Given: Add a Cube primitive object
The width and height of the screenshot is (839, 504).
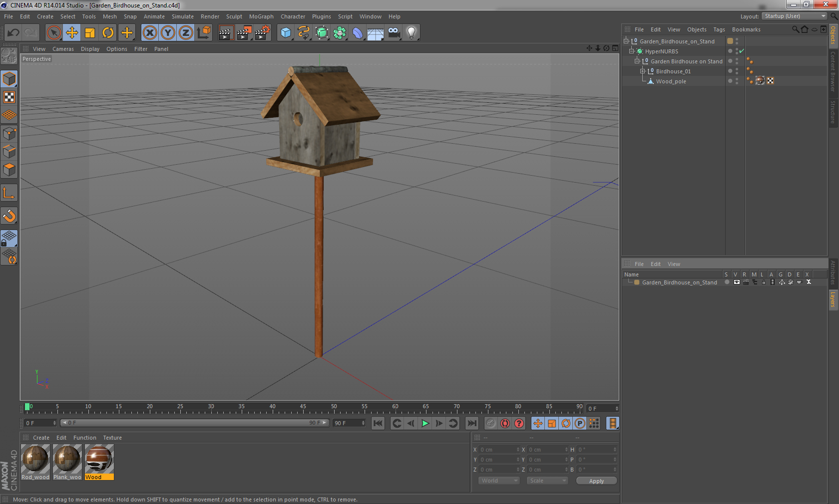Looking at the screenshot, I should point(286,33).
